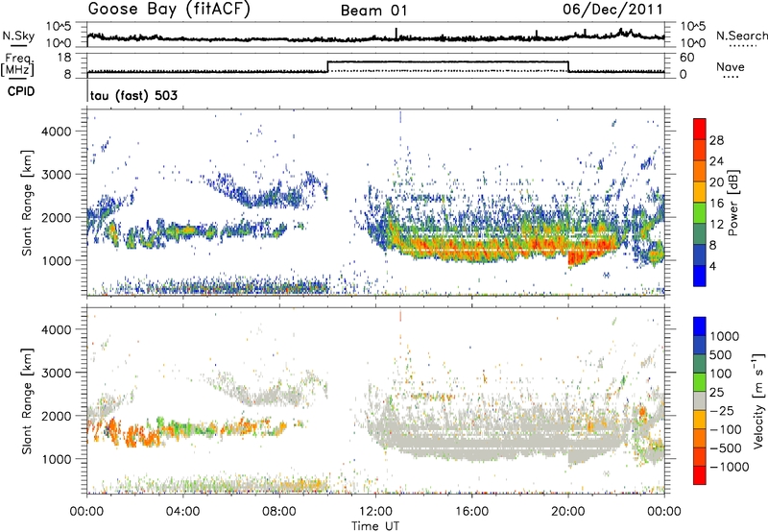Click the 'N.Sky' legend label
The image size is (768, 532).
pyautogui.click(x=18, y=36)
